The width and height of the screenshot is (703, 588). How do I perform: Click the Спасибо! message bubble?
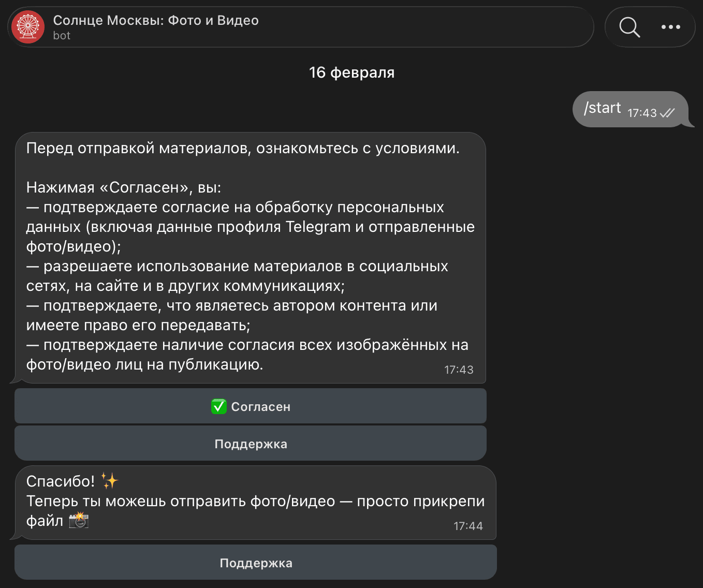click(x=256, y=503)
